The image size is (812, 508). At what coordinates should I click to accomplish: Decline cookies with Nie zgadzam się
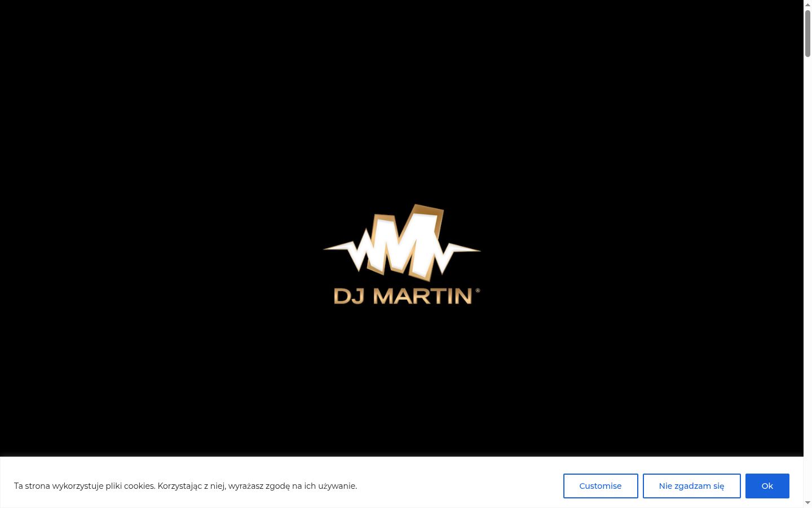point(691,486)
